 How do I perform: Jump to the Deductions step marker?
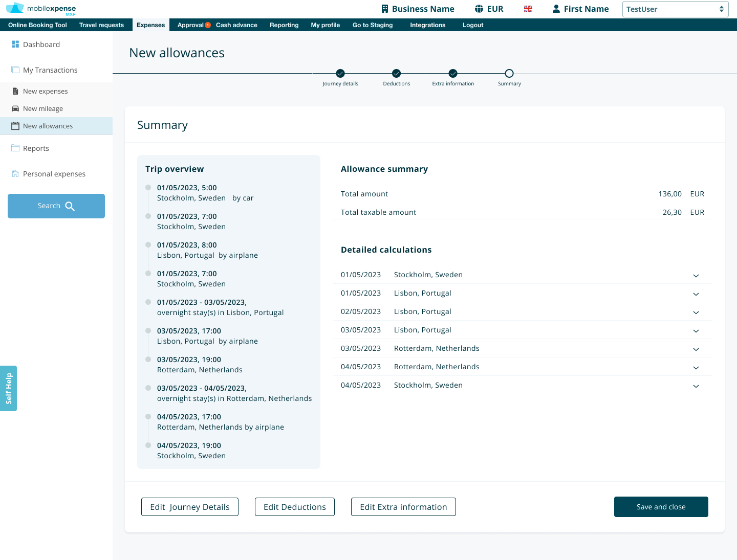pyautogui.click(x=397, y=74)
